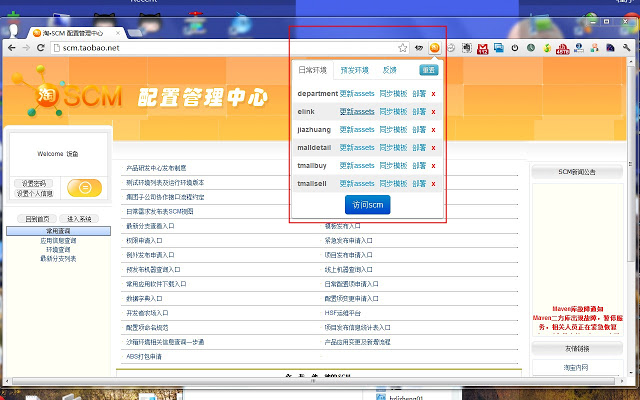Screen dimensions: 640x400
Task: Close the SCM browser tab
Action: (x=118, y=33)
